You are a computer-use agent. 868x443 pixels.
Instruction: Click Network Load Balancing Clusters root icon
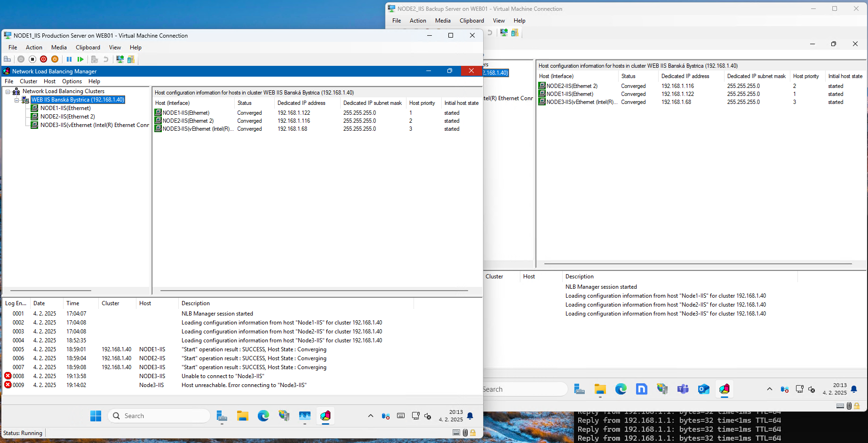(16, 91)
